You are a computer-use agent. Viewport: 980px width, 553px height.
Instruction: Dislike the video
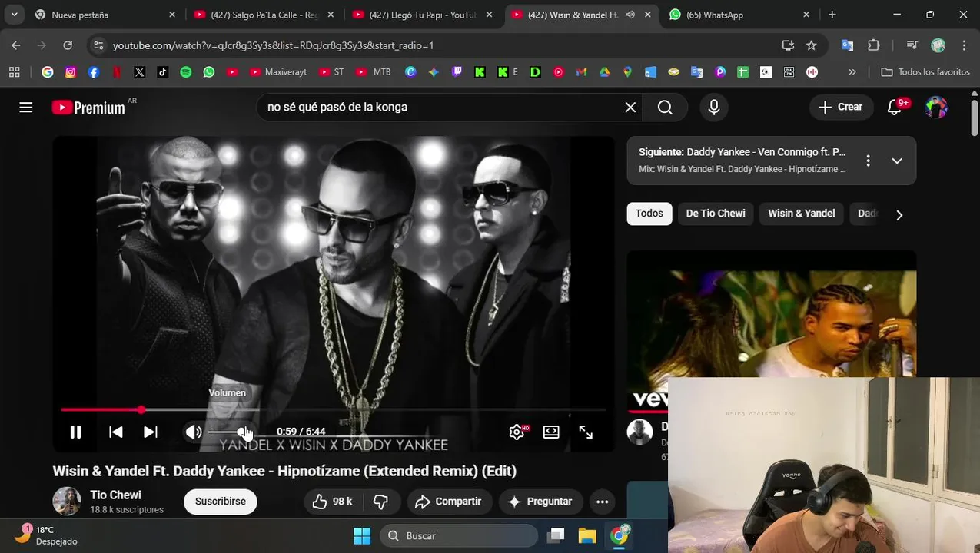point(381,502)
